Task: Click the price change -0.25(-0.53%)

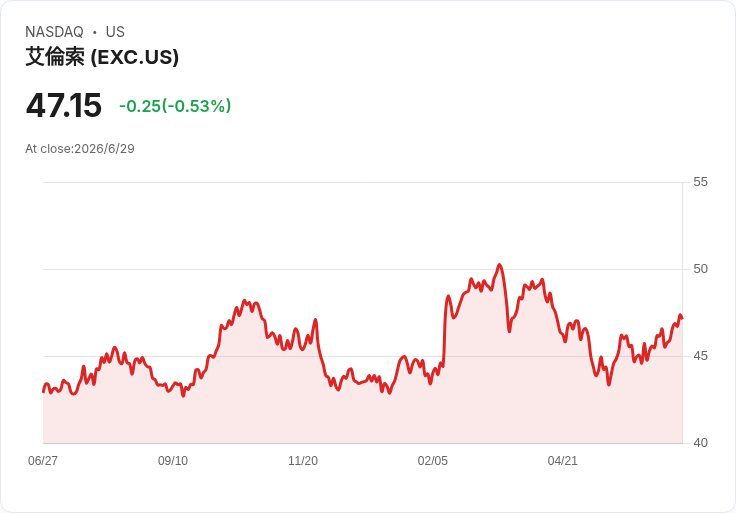Action: click(x=175, y=106)
